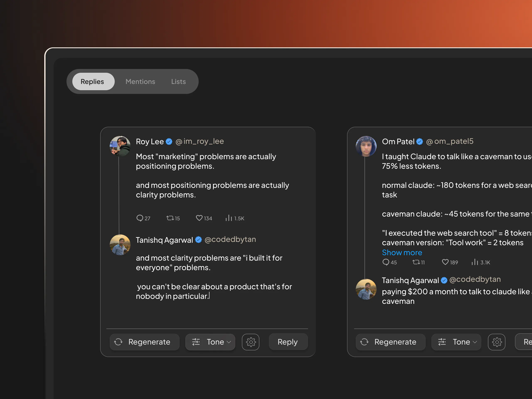The height and width of the screenshot is (399, 532).
Task: Open Tone dropdown in Roy Lee card
Action: point(210,342)
